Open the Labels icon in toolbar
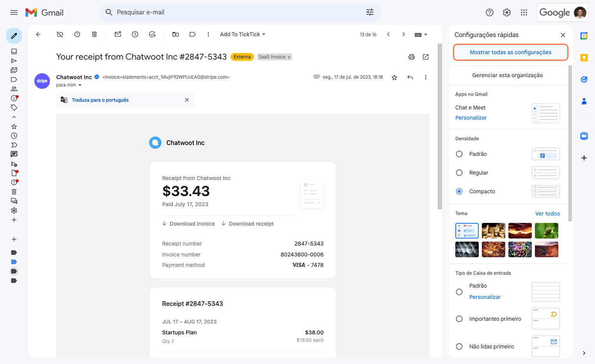Image resolution: width=595 pixels, height=364 pixels. pyautogui.click(x=193, y=34)
